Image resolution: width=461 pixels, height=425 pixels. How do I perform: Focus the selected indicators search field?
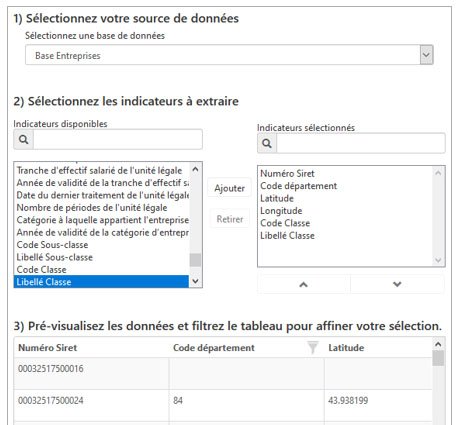click(361, 143)
